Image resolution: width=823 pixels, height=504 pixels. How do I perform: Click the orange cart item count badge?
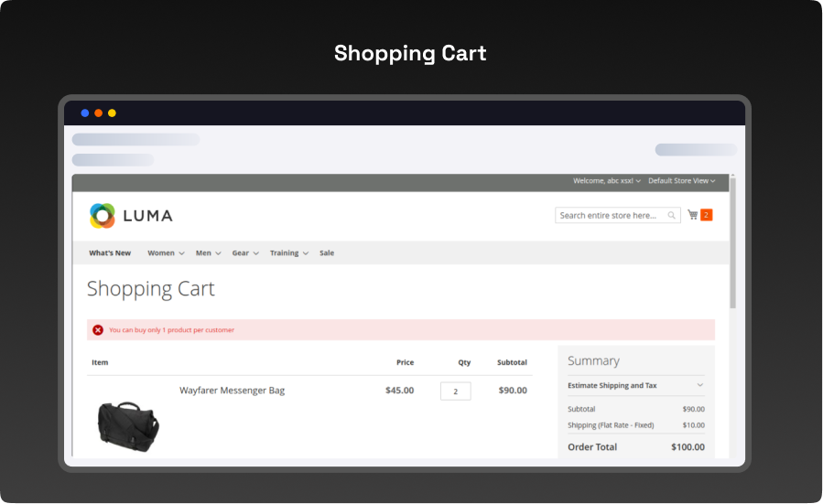tap(706, 215)
